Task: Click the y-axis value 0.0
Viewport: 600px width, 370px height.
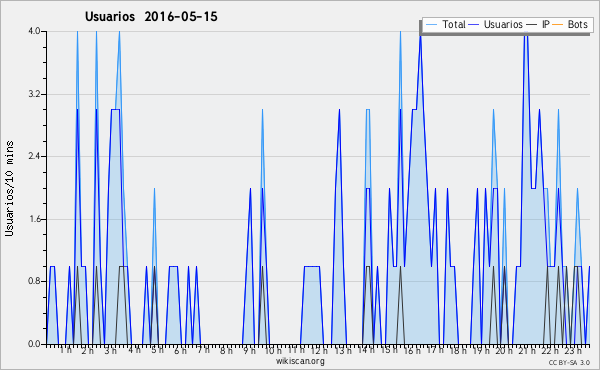Action: tap(34, 344)
